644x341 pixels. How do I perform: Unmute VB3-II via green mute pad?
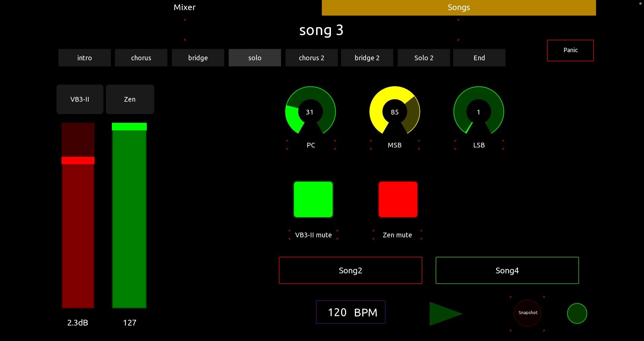313,199
